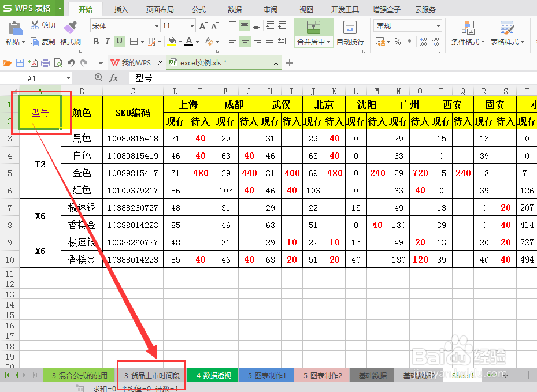Open font color dropdown arrow
The width and height of the screenshot is (537, 392).
tap(197, 42)
